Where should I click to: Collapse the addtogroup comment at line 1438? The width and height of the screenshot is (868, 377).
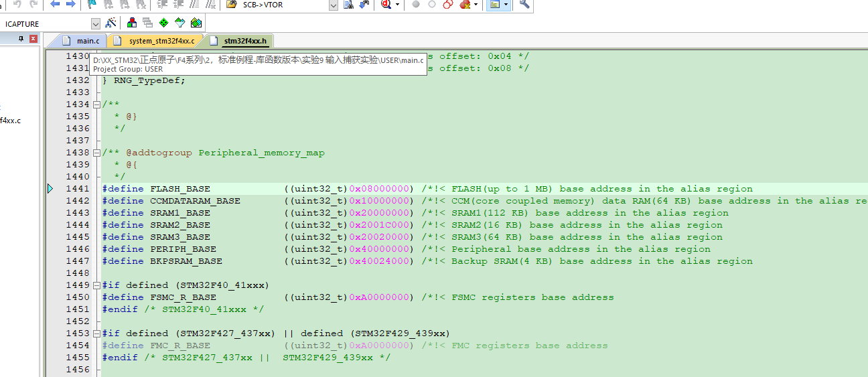(96, 153)
